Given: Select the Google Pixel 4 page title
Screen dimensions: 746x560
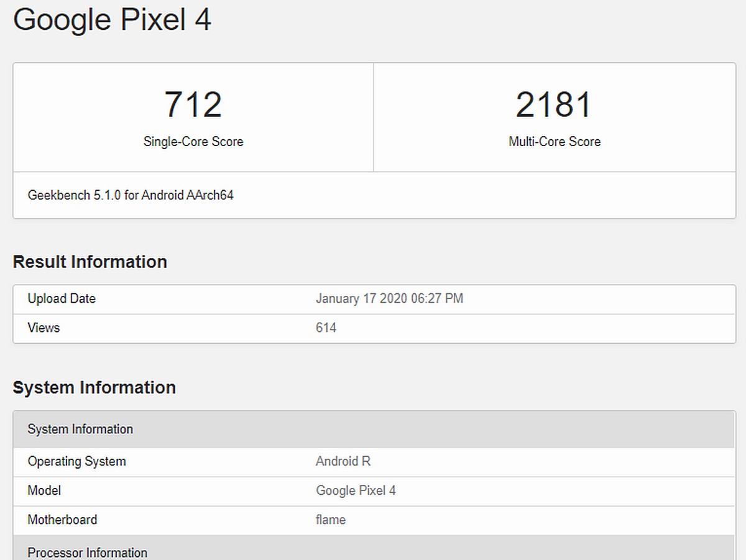Looking at the screenshot, I should pyautogui.click(x=112, y=19).
